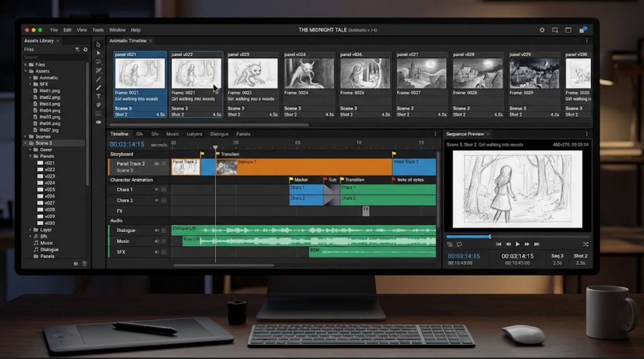Image resolution: width=644 pixels, height=359 pixels.
Task: Open the window layout icon in title bar
Action: (568, 30)
